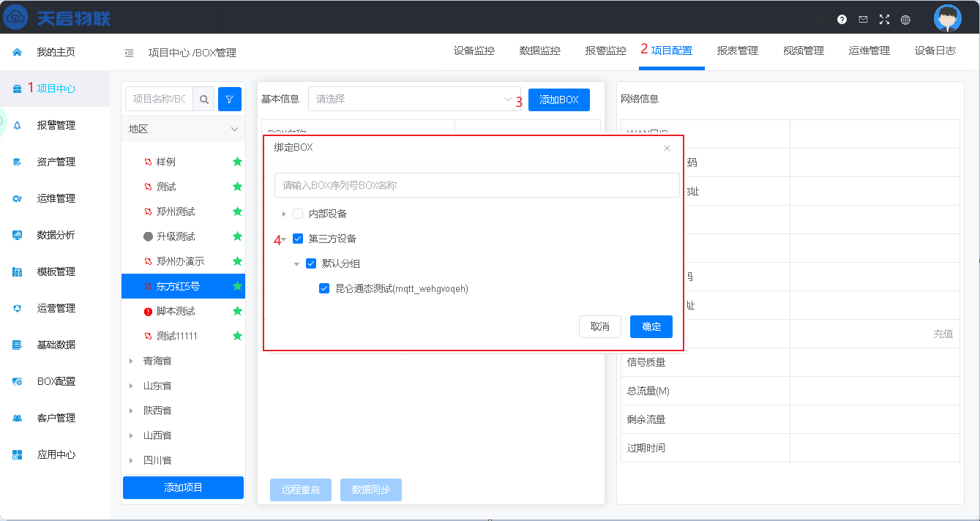Toggle the favorite star for 升级测试
The image size is (980, 521).
click(x=237, y=236)
